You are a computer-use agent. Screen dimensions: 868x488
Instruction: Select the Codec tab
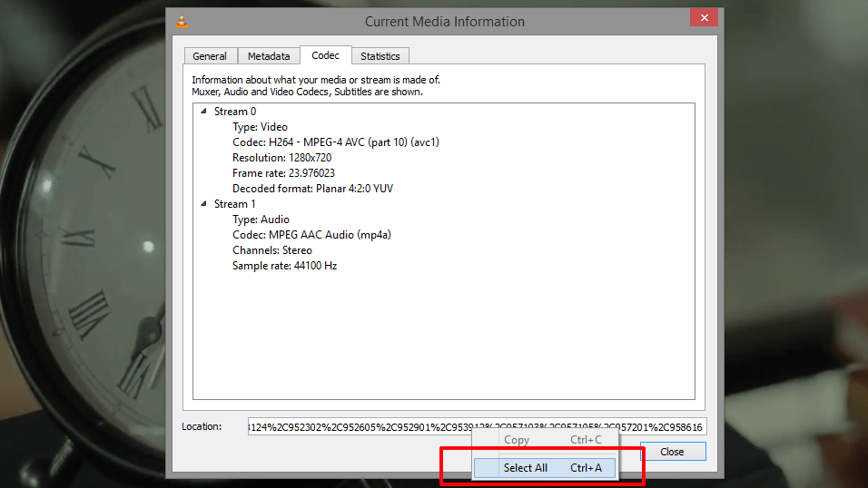point(325,55)
